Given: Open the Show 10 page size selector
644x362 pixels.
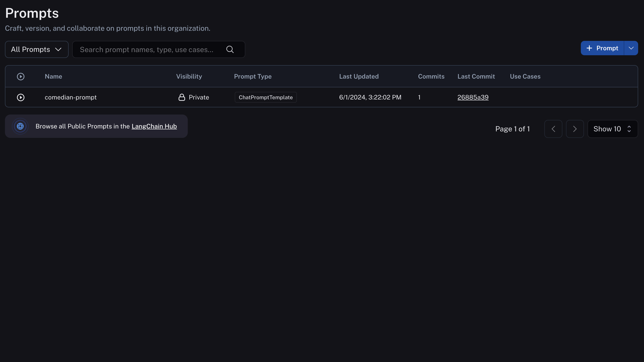Looking at the screenshot, I should point(612,129).
